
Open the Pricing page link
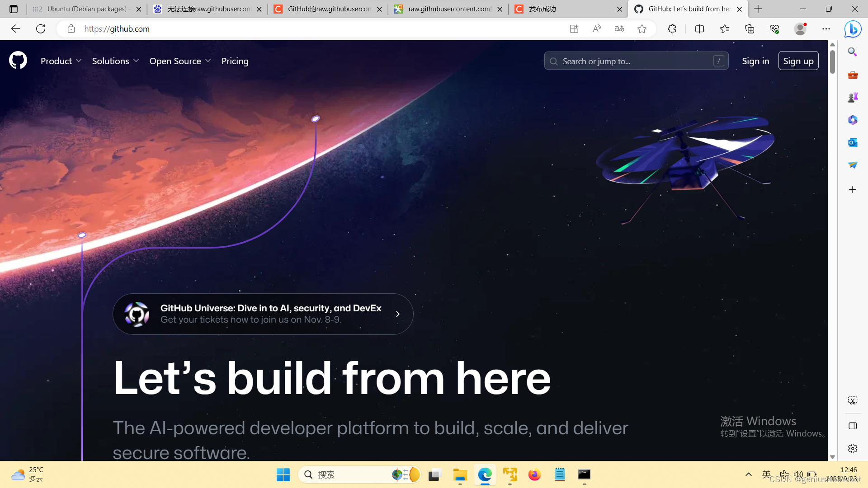pyautogui.click(x=235, y=61)
